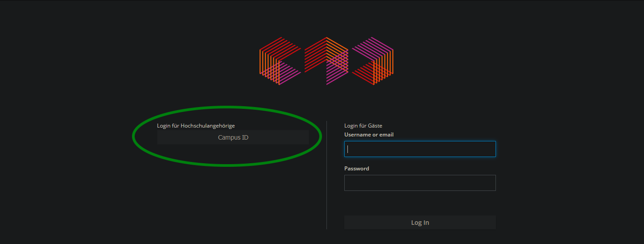Select the Password input field

(420, 183)
